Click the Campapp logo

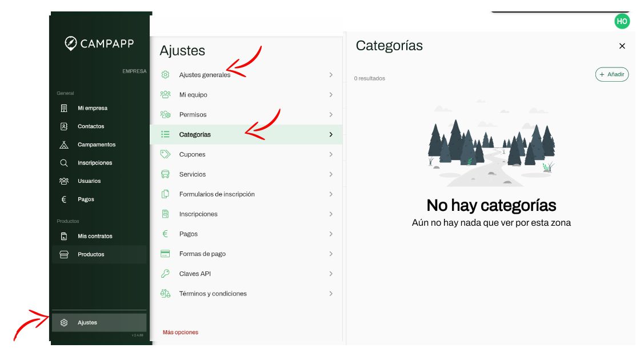tap(99, 43)
